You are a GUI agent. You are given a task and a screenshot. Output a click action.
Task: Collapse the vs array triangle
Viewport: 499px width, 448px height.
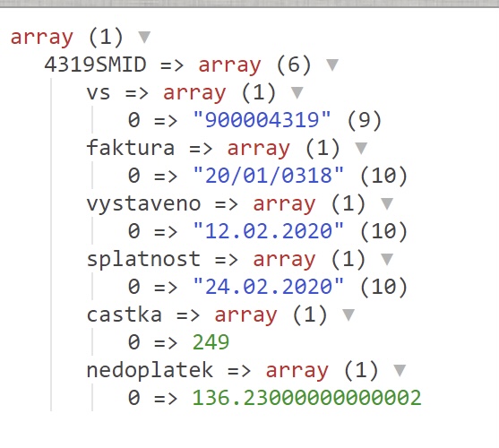pos(297,92)
